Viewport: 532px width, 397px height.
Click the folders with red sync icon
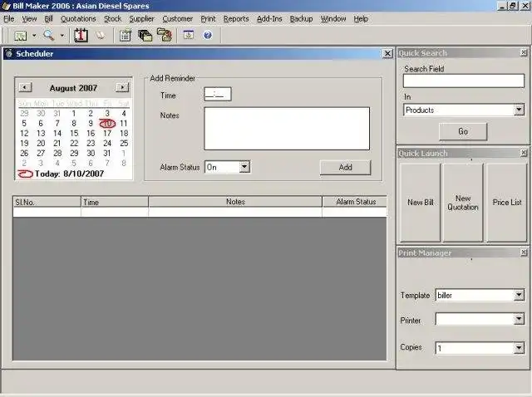click(x=165, y=35)
